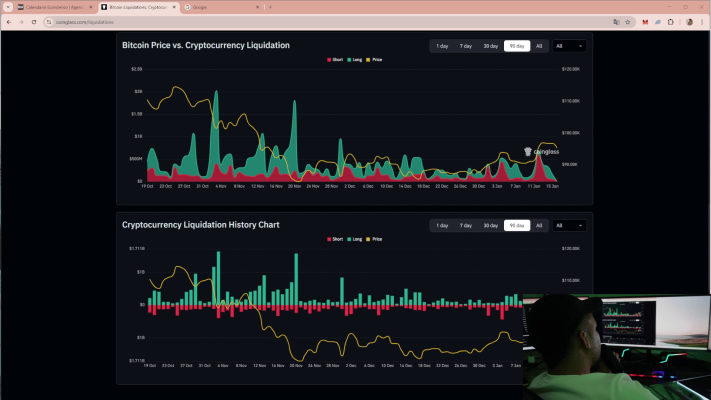Open a new browser tab

[270, 7]
